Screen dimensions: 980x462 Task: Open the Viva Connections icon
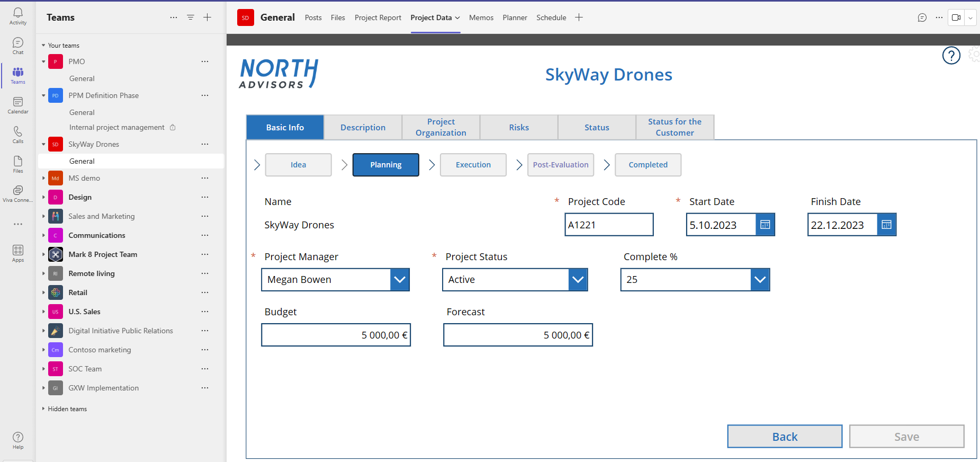(x=17, y=193)
